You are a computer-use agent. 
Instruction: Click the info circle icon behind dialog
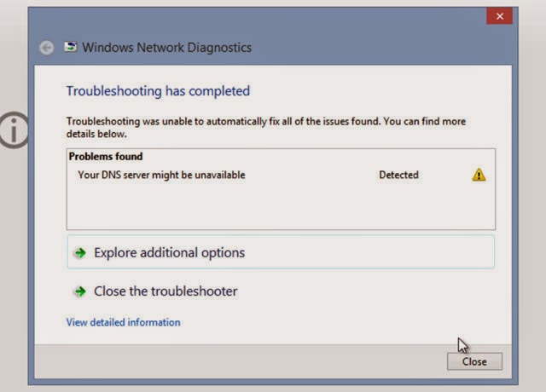pos(14,130)
